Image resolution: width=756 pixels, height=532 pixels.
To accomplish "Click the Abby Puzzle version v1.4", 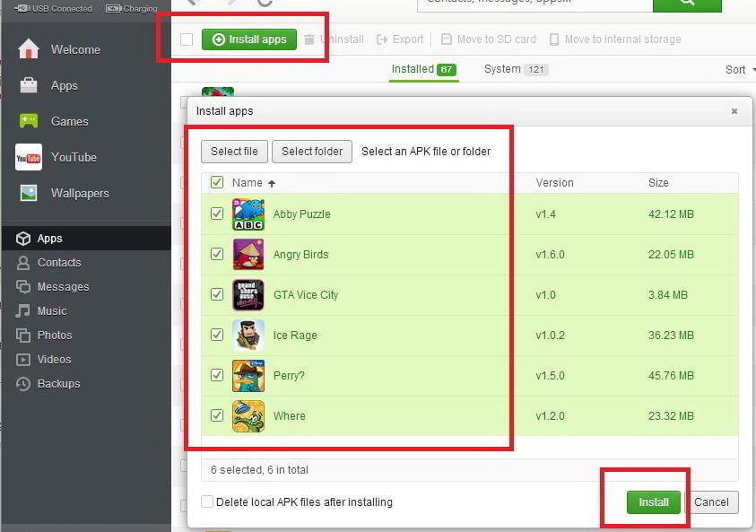I will point(546,214).
